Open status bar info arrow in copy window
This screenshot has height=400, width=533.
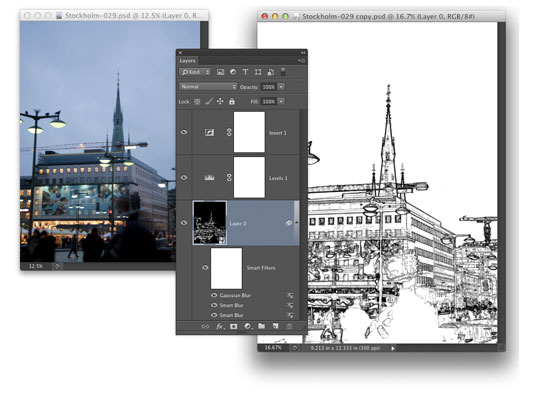(x=393, y=348)
